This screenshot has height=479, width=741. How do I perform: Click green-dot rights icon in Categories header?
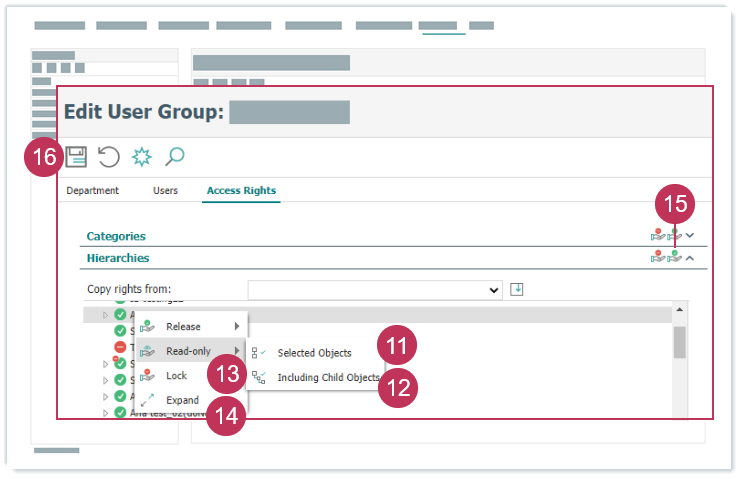674,236
